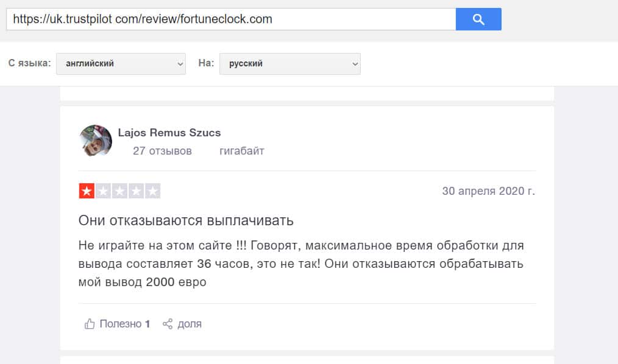618x364 pixels.
Task: Click the third gray rating star
Action: (119, 191)
